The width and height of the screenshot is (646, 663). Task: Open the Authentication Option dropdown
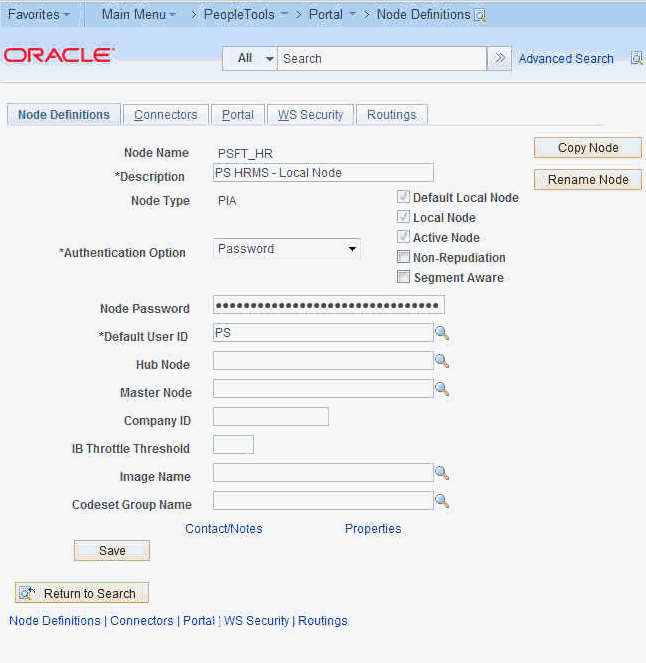tap(287, 249)
